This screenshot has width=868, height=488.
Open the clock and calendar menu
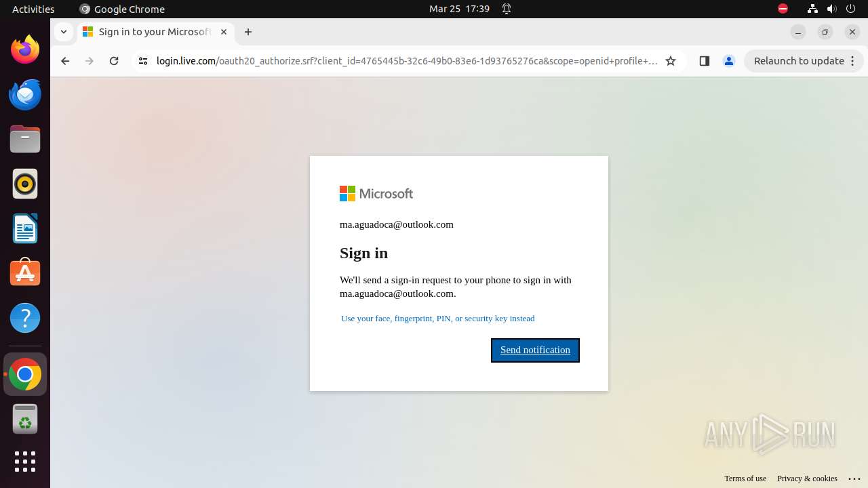459,9
